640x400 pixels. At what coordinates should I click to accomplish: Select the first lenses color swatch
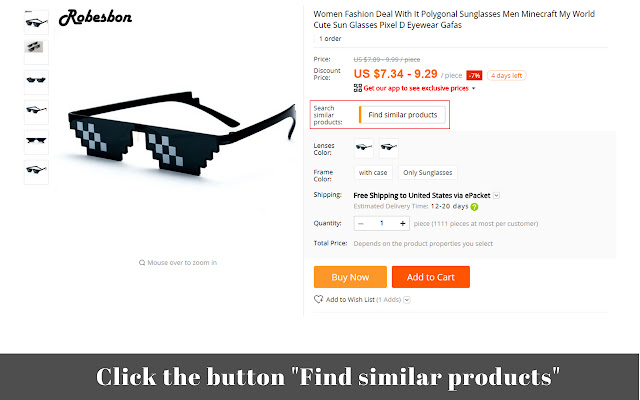pyautogui.click(x=364, y=148)
